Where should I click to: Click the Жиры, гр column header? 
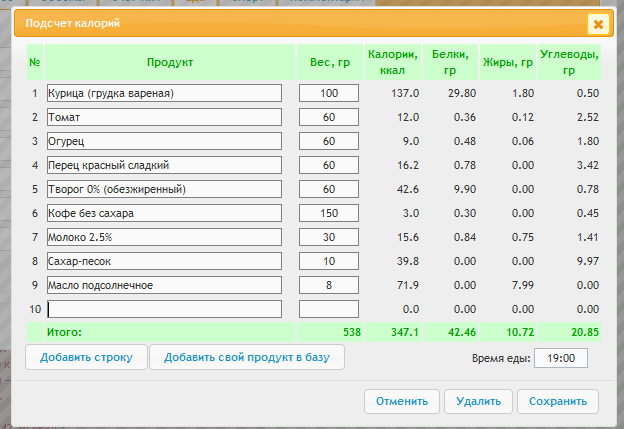(x=508, y=62)
